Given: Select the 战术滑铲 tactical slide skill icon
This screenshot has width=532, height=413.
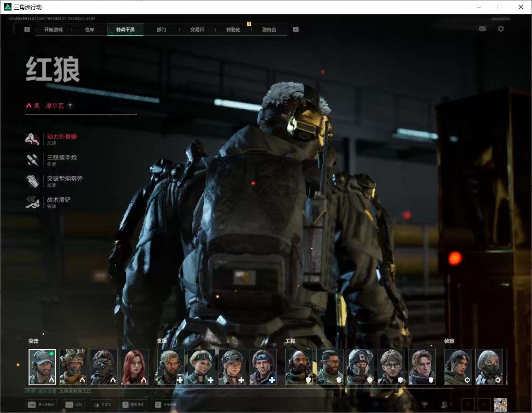Looking at the screenshot, I should point(33,202).
